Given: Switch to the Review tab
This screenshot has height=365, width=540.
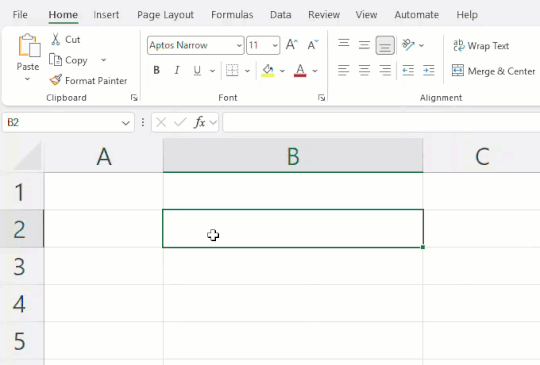Looking at the screenshot, I should (324, 15).
